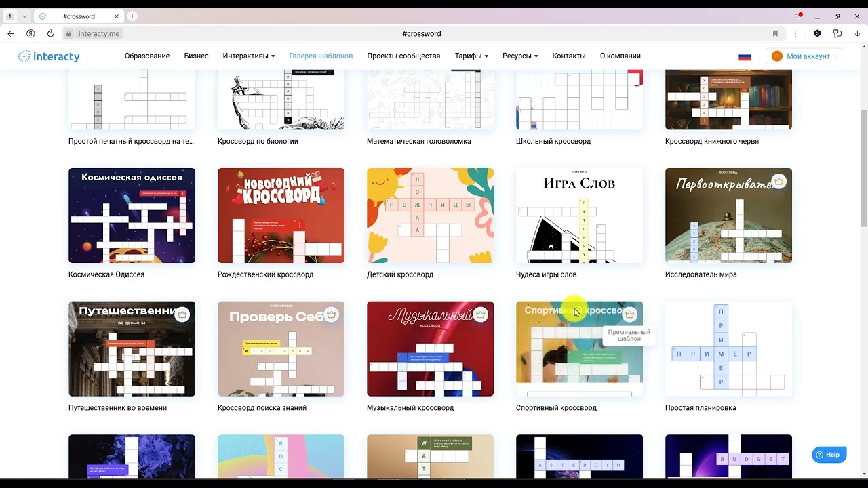Click the Спортивный кроссворд title
Image resolution: width=868 pixels, height=488 pixels.
[x=556, y=408]
